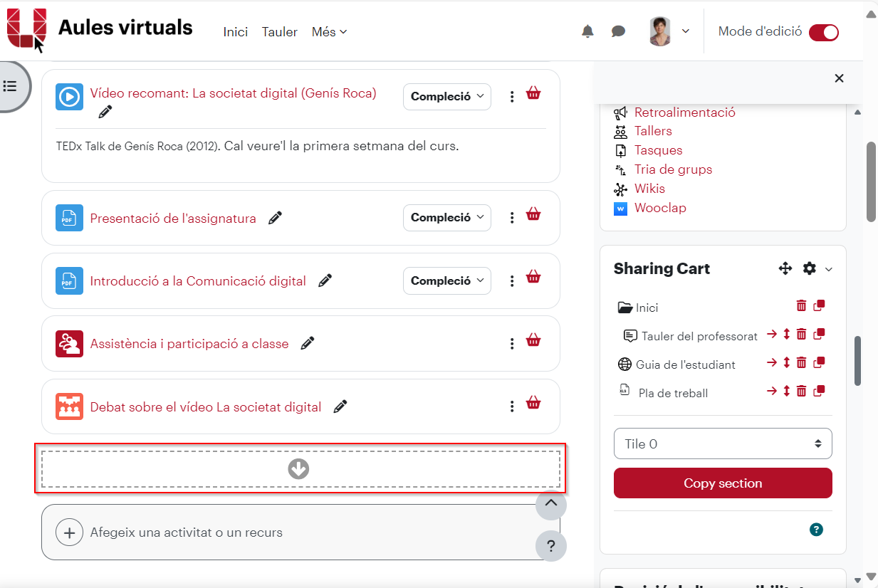Open three-dot menu for Presentació de l'assignatura
The height and width of the screenshot is (588, 878).
point(512,218)
